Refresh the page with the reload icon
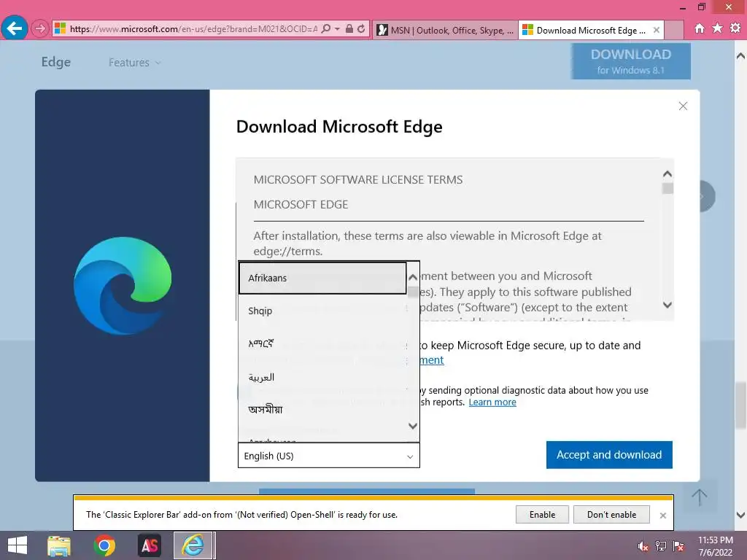Image resolution: width=747 pixels, height=560 pixels. click(361, 28)
